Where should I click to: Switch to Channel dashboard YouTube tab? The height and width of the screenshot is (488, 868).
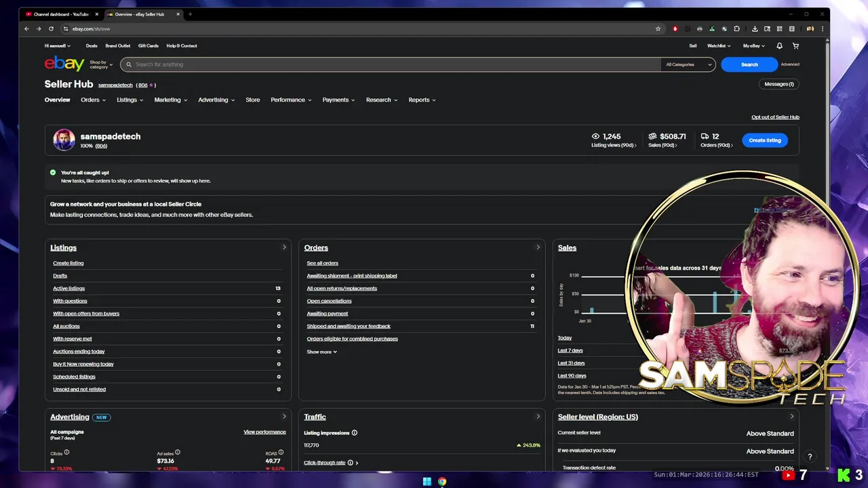pos(61,14)
